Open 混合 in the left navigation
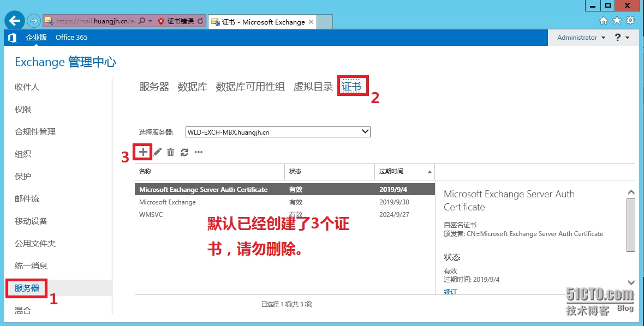Viewport: 644px width, 326px height. 23,310
